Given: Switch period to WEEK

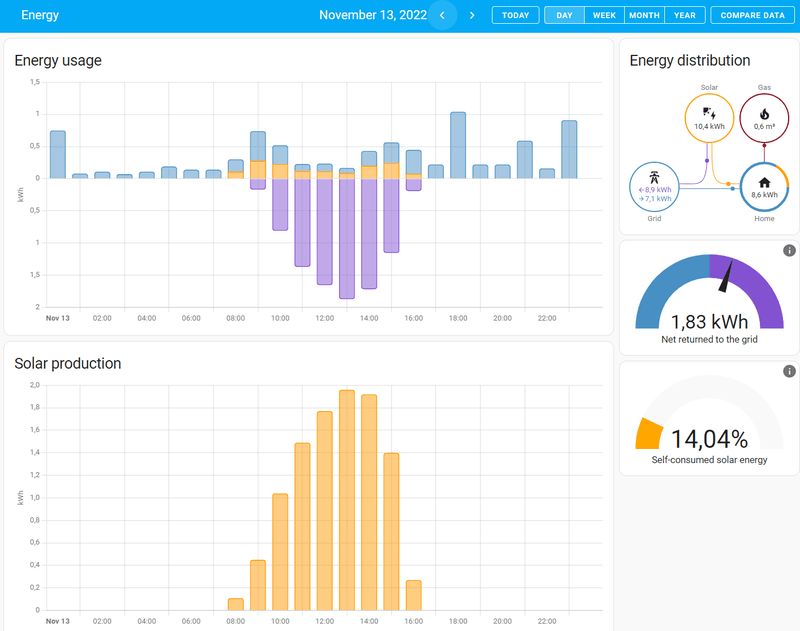Looking at the screenshot, I should tap(604, 16).
